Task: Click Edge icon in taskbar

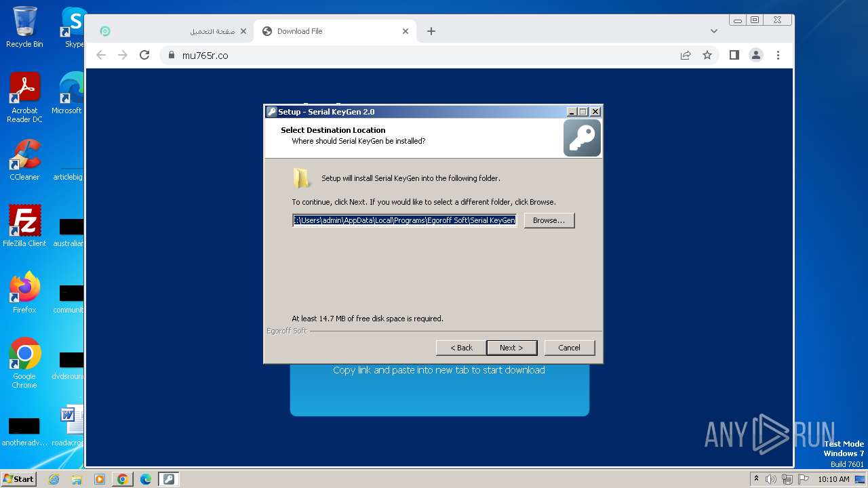Action: coord(146,479)
